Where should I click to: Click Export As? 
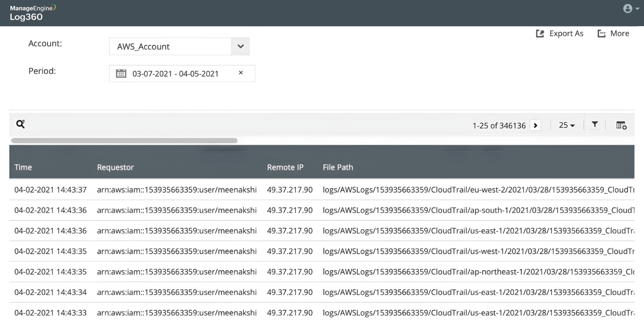(560, 34)
